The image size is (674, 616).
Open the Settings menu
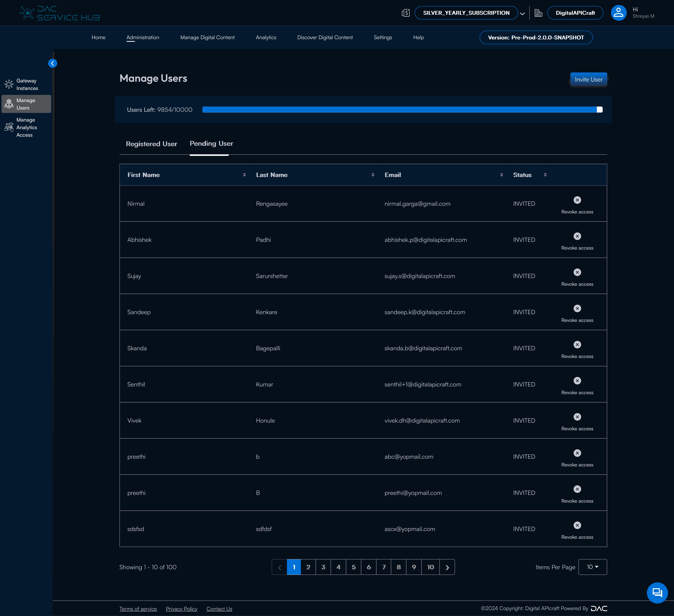click(383, 37)
